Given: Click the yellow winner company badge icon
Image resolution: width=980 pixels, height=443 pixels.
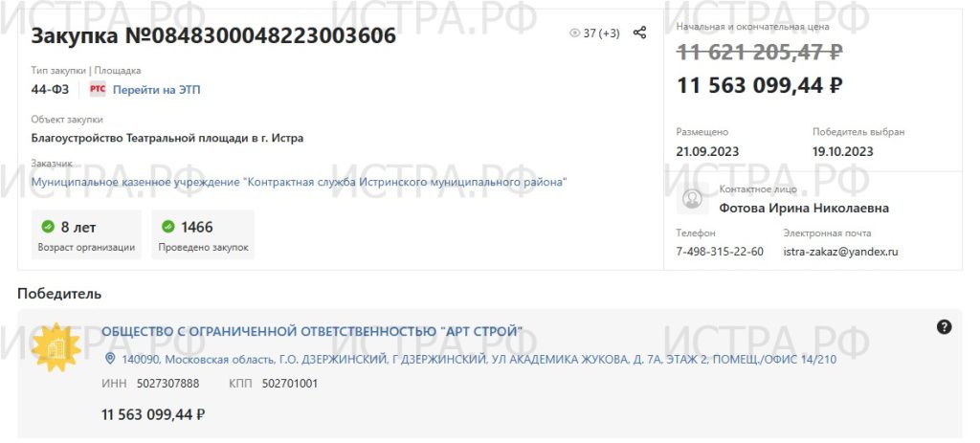Looking at the screenshot, I should coord(56,347).
